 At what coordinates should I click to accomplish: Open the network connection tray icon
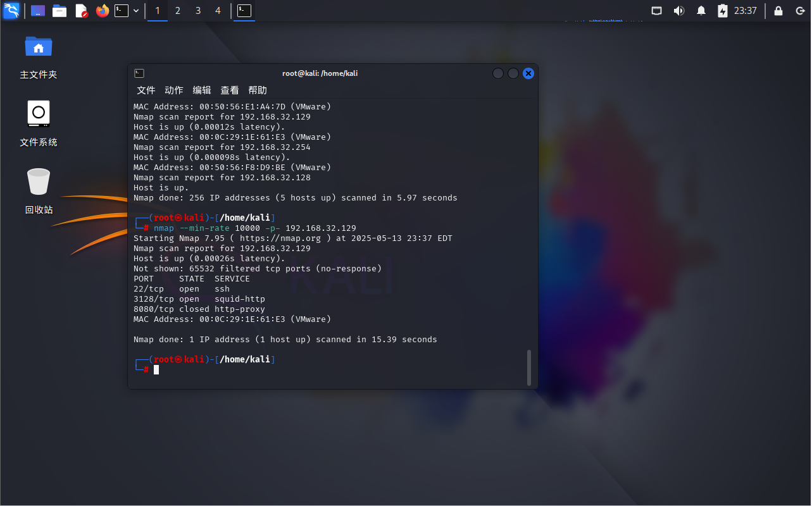click(x=657, y=11)
